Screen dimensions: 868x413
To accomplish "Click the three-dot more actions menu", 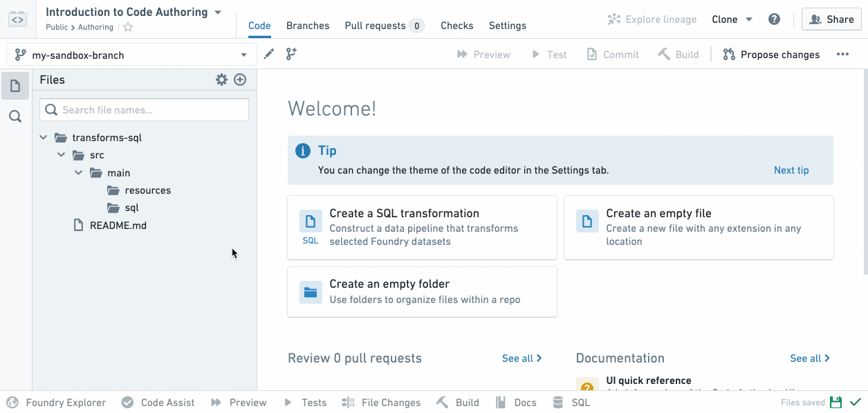I will tap(842, 55).
